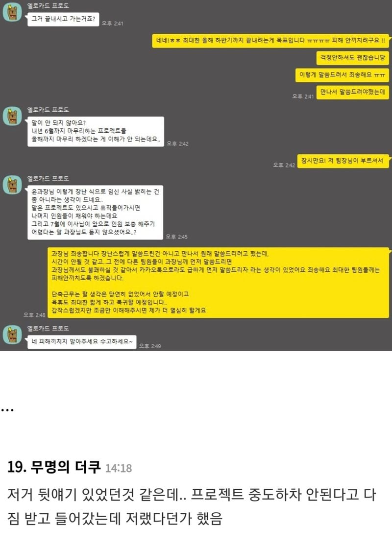Click the long yellow message starting 과장님 죄송합니다
Image resolution: width=392 pixels, height=550 pixels.
coord(218,283)
